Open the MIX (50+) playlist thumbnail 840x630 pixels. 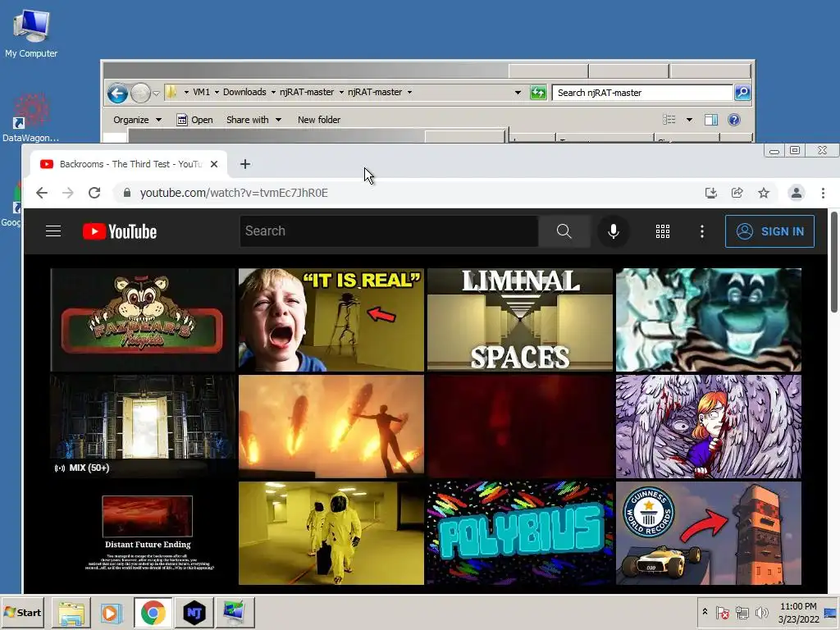tap(143, 427)
